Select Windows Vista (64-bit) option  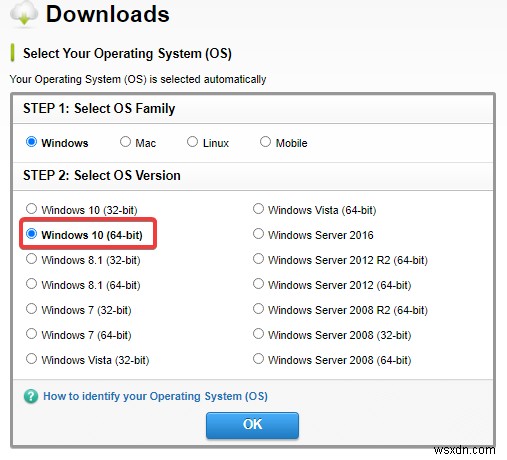tap(258, 209)
